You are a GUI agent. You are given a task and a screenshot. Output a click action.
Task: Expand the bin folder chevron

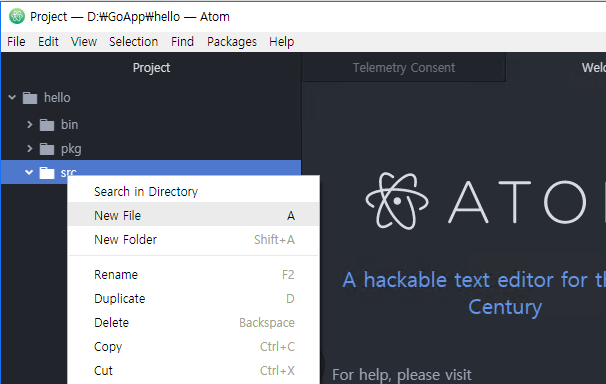(29, 124)
